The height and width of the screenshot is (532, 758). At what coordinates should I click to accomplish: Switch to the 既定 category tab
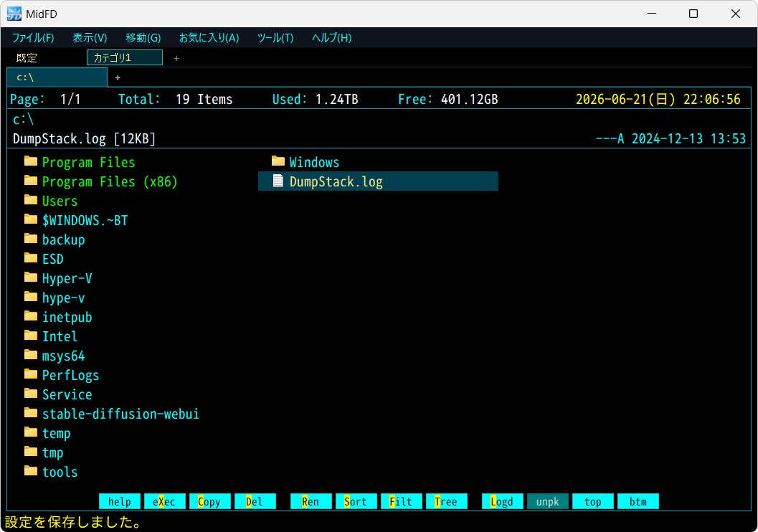point(27,58)
